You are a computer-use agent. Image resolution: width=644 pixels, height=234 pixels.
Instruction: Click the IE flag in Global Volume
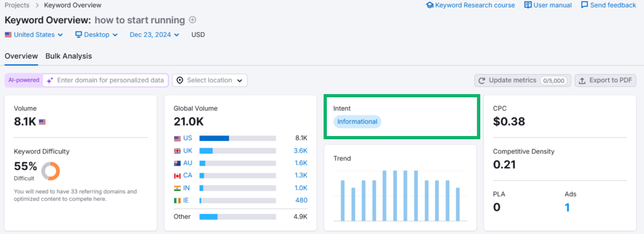point(177,200)
